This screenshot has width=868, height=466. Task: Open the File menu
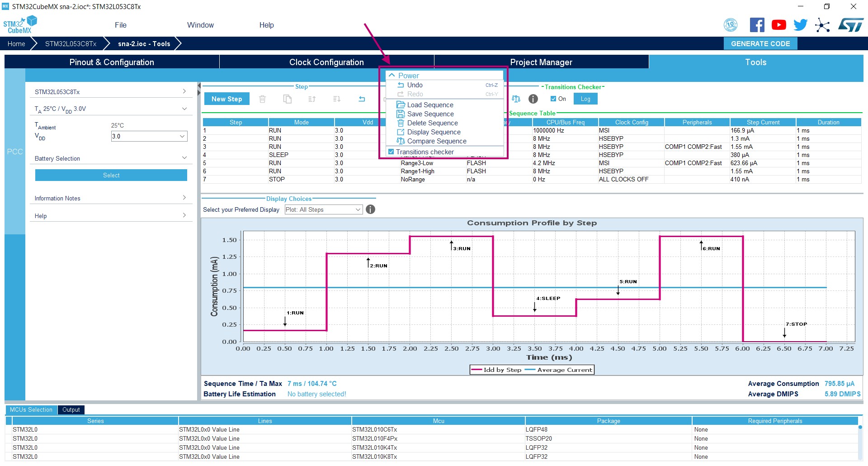[x=121, y=25]
